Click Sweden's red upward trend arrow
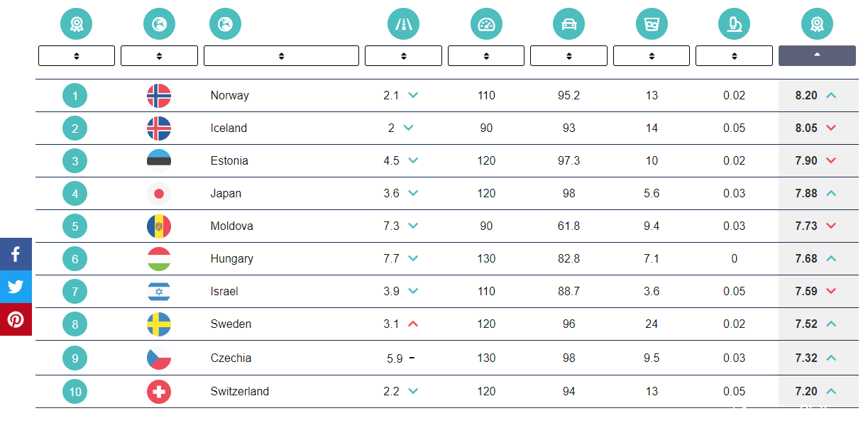 point(413,324)
